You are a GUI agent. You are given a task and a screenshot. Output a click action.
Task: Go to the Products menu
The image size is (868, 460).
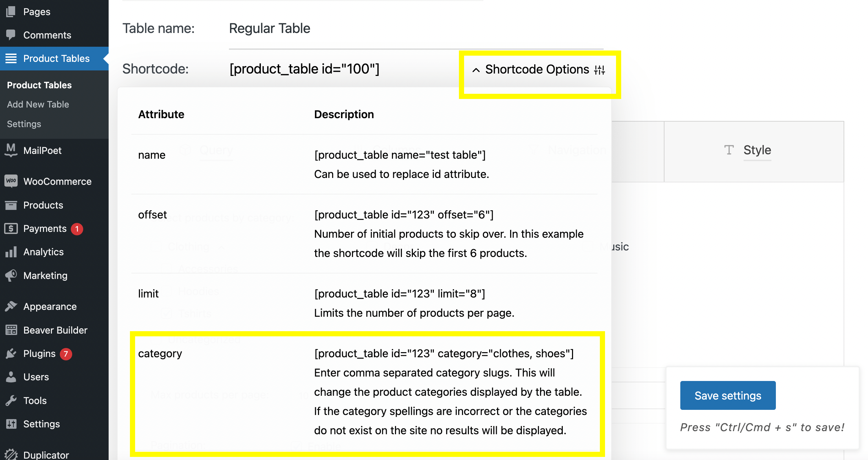tap(43, 205)
